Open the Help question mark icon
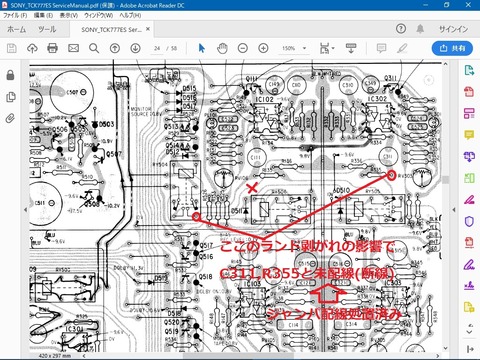Screen dimensions: 480x360 tap(401, 29)
